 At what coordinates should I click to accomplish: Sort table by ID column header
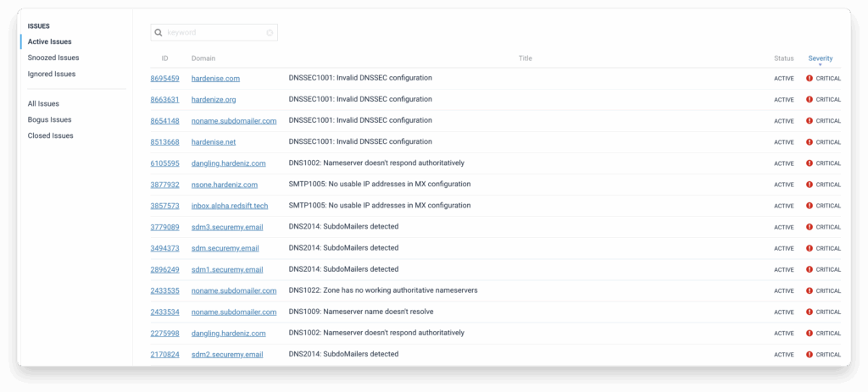click(x=165, y=58)
